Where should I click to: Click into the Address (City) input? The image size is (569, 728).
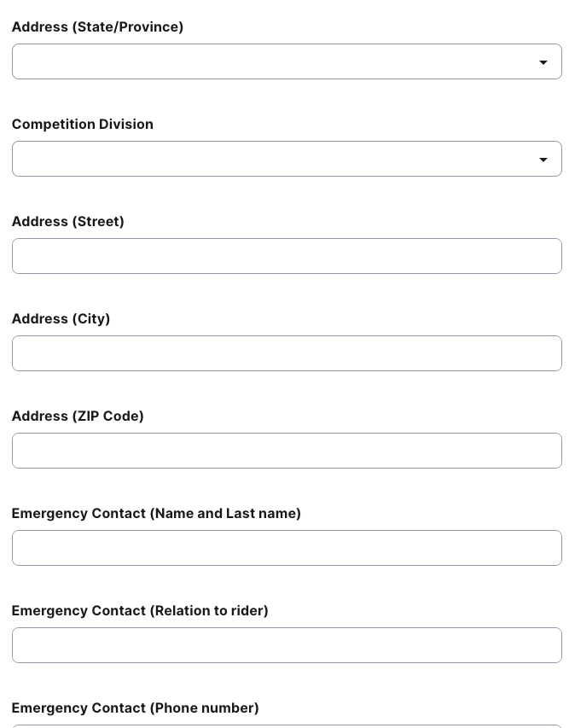[x=287, y=353]
